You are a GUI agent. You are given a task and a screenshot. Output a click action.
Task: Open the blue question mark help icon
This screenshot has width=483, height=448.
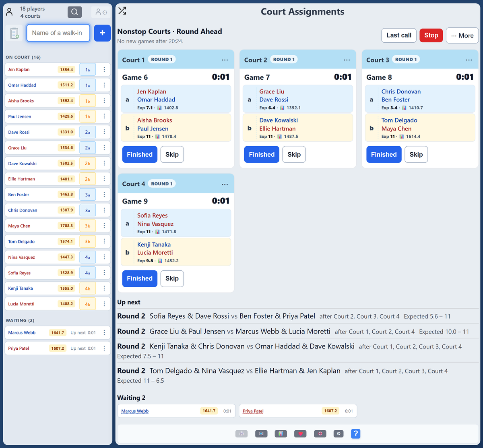pos(355,433)
